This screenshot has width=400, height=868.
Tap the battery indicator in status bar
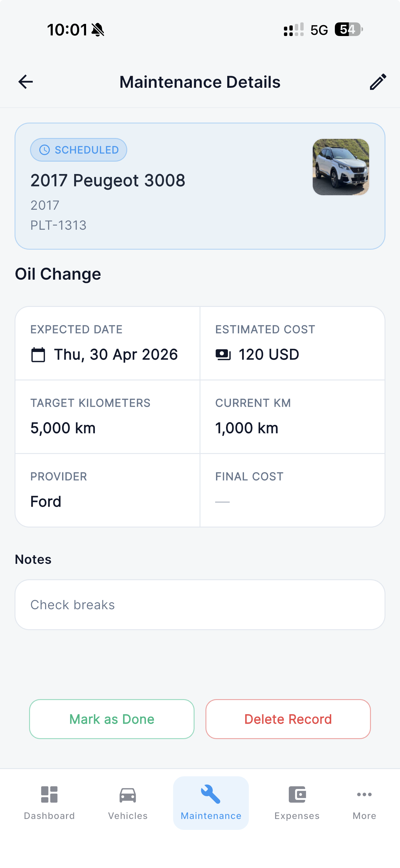pyautogui.click(x=348, y=30)
